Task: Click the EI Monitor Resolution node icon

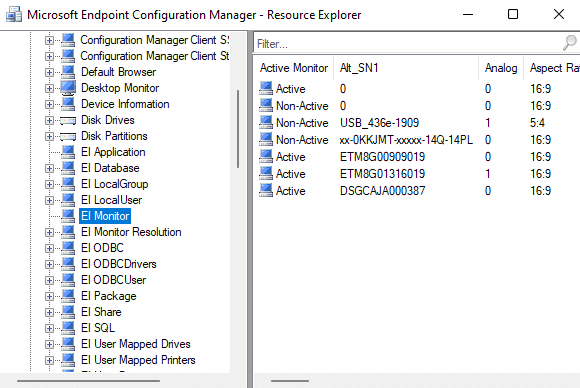Action: click(x=68, y=232)
